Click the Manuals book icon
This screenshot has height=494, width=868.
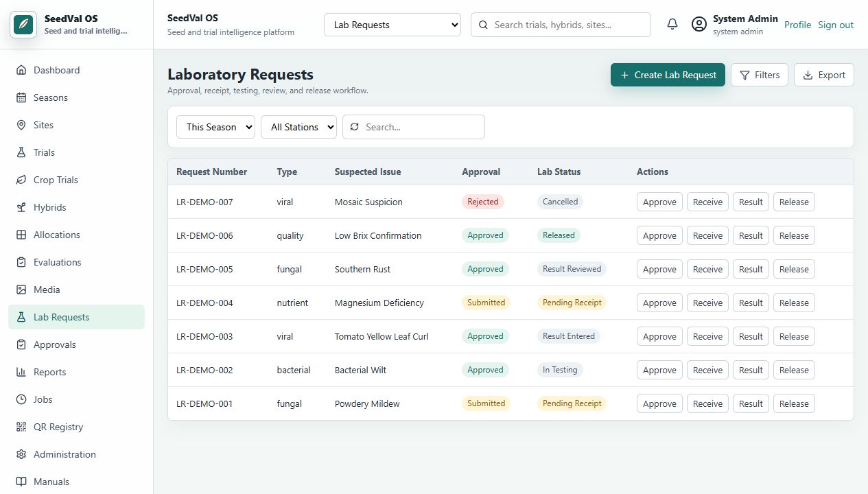click(x=21, y=482)
